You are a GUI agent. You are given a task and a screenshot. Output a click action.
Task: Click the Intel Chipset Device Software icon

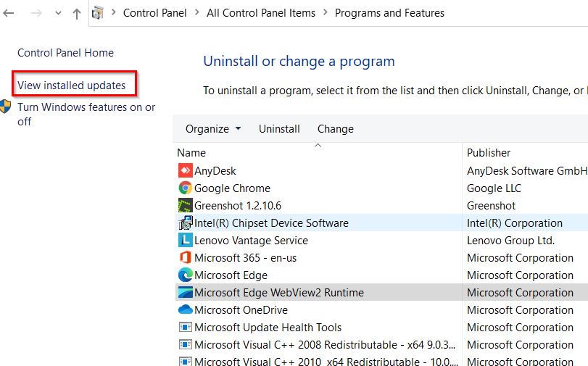(x=186, y=222)
